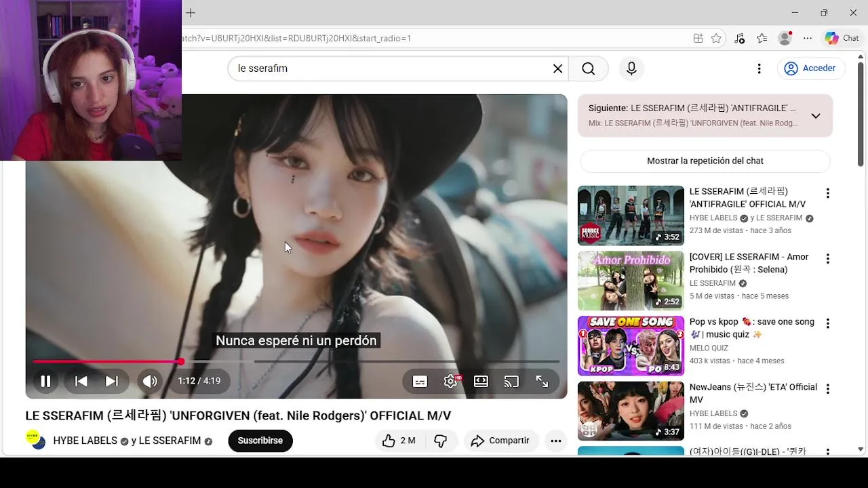The image size is (868, 488).
Task: Click ANTIFRAGILE OFFICIAL M/V title text
Action: [x=747, y=198]
